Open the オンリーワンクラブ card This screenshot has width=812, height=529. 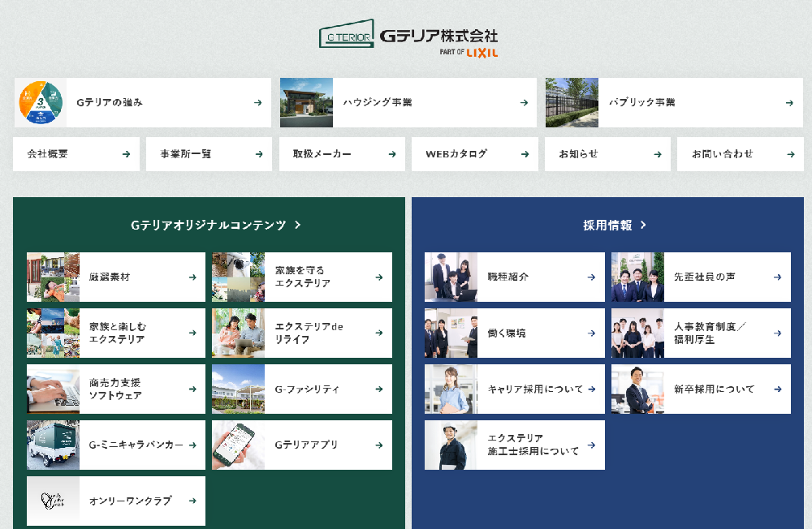[x=116, y=501]
